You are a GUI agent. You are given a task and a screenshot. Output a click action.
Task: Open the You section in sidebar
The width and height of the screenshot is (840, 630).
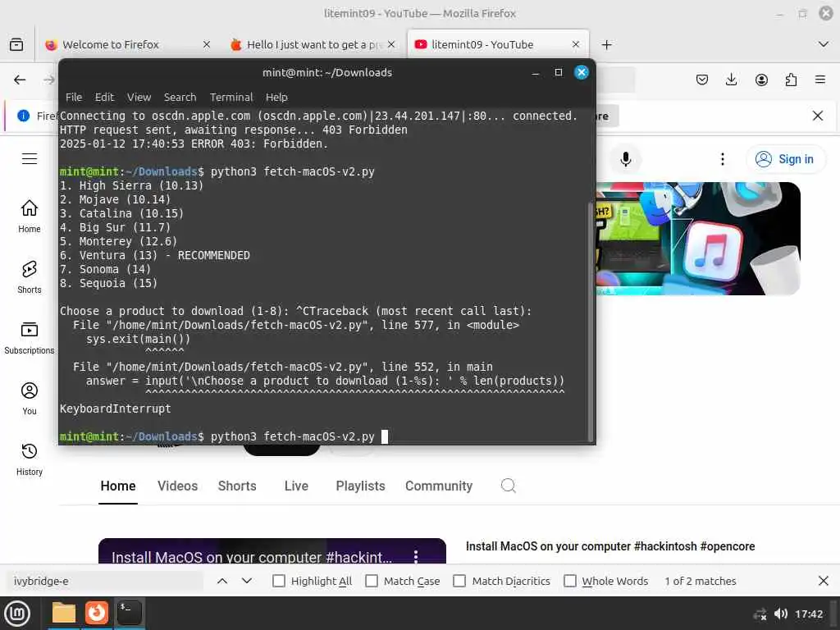click(30, 399)
